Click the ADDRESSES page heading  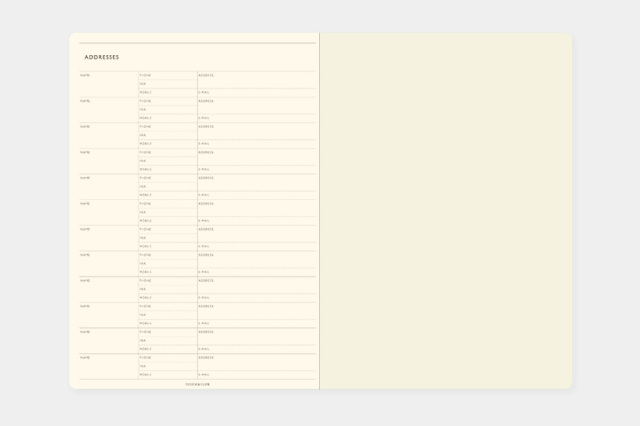point(102,58)
